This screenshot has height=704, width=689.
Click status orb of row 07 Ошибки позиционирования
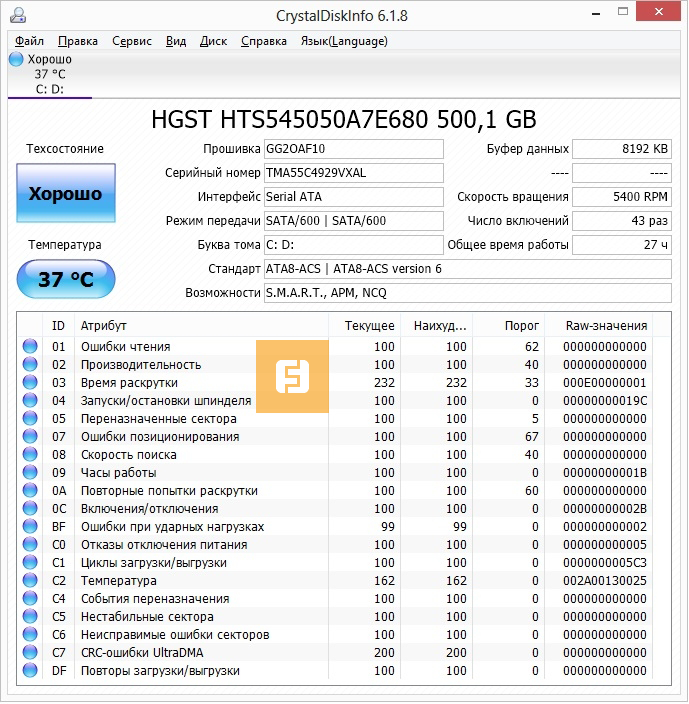[30, 436]
